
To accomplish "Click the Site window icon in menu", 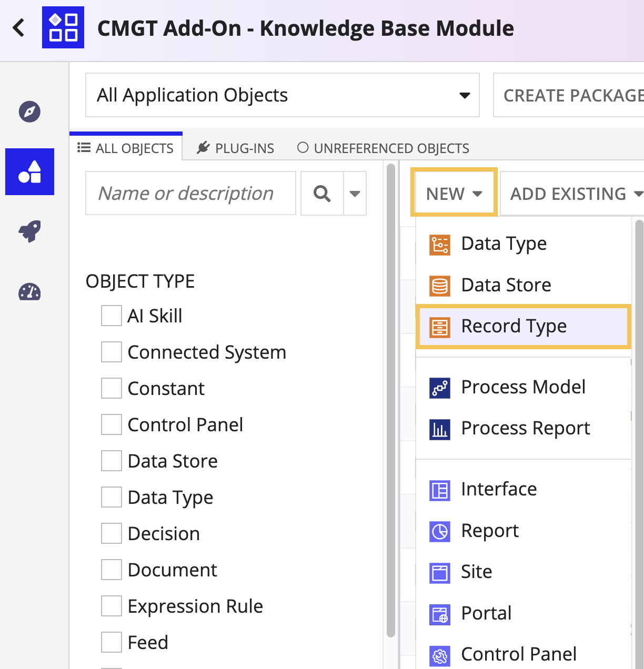I will (x=439, y=572).
